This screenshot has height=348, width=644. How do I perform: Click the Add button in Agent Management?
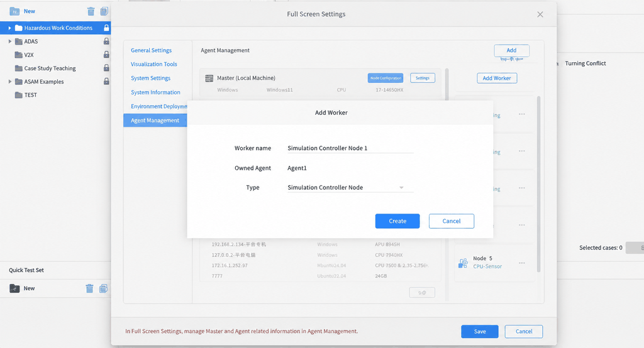coord(511,50)
